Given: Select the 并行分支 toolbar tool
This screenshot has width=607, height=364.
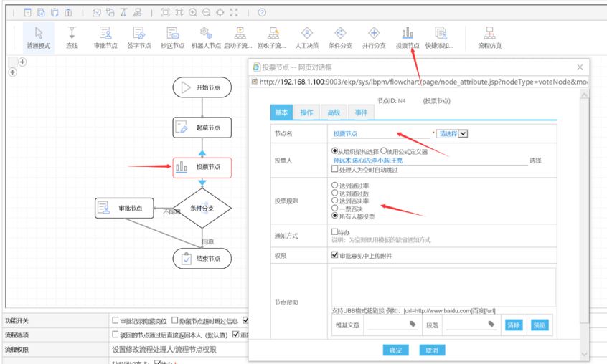Looking at the screenshot, I should tap(374, 37).
